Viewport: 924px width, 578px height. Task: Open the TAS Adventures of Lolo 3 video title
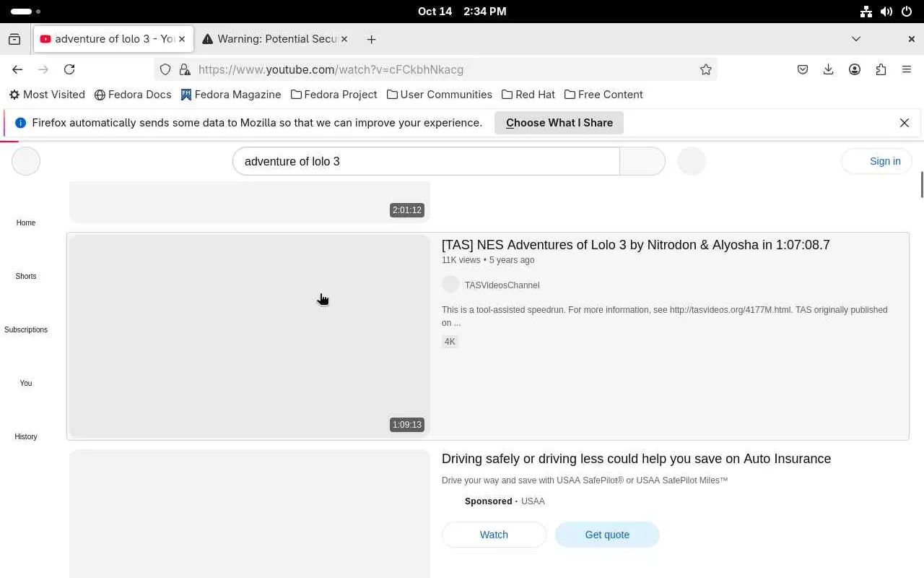[x=636, y=245]
